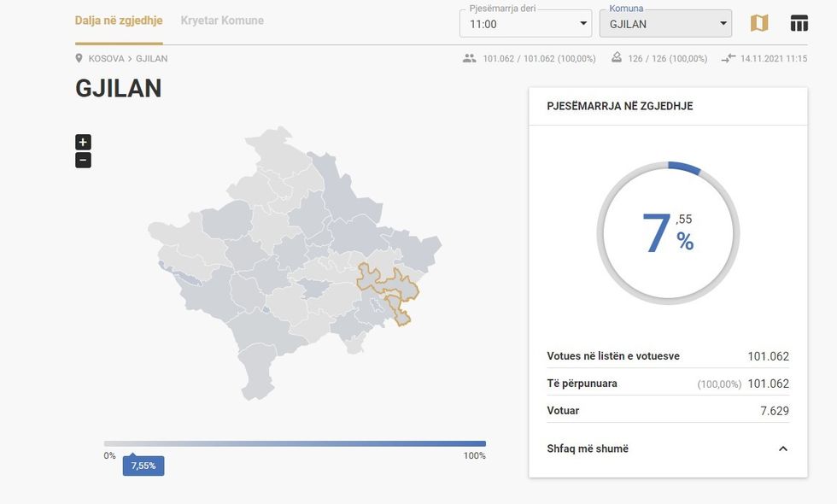Click the 0% to 100% turnout scale bar
The image size is (837, 504).
pyautogui.click(x=295, y=443)
